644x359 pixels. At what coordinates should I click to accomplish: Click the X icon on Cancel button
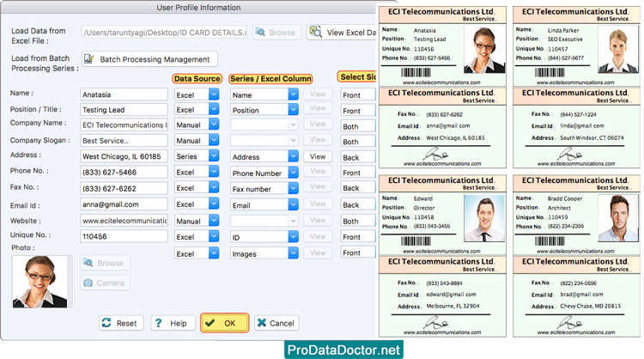[x=262, y=323]
